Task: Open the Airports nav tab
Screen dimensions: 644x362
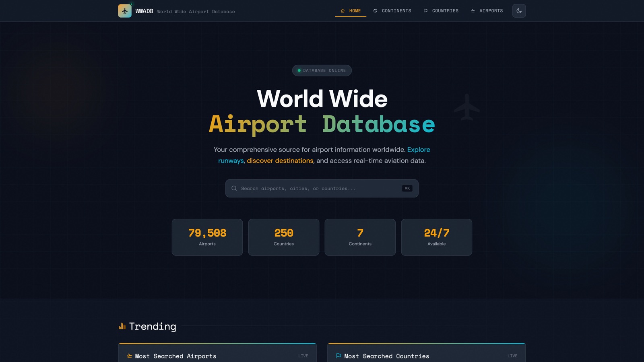Action: click(x=487, y=11)
